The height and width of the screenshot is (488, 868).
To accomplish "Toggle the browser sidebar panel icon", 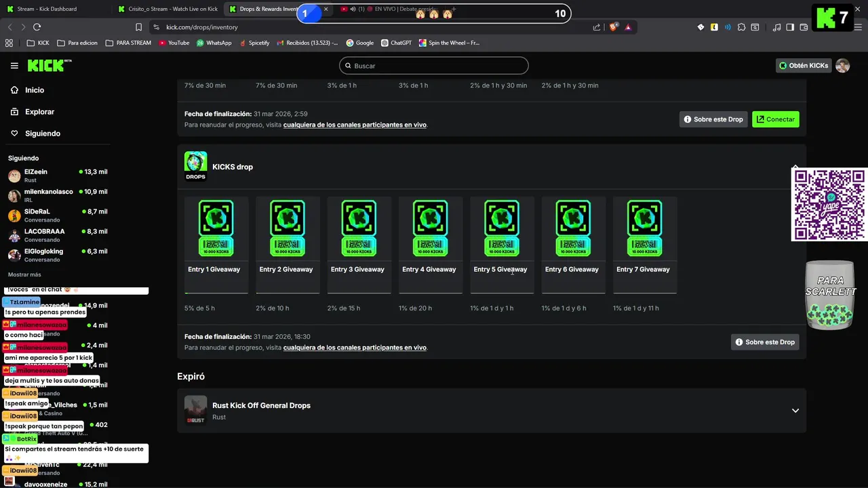I will click(x=790, y=27).
